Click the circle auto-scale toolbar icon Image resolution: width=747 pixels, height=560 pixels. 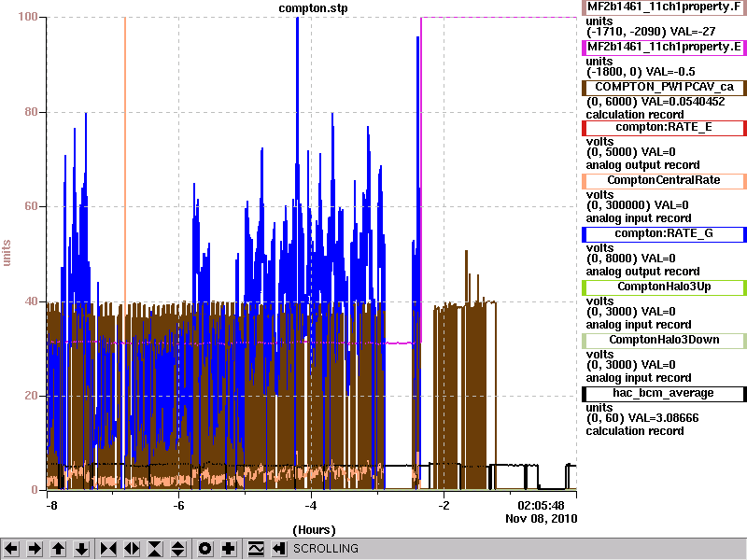pyautogui.click(x=204, y=549)
